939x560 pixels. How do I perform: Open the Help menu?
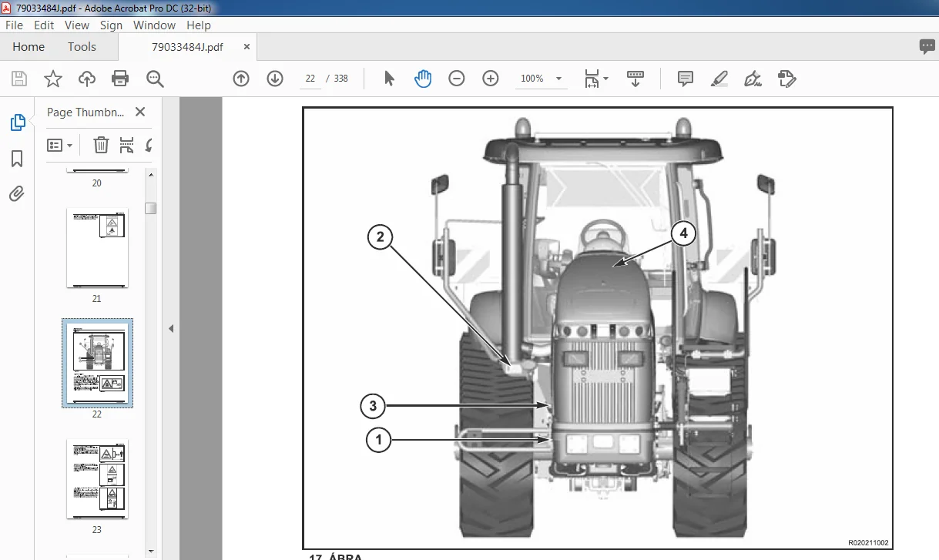pyautogui.click(x=199, y=25)
